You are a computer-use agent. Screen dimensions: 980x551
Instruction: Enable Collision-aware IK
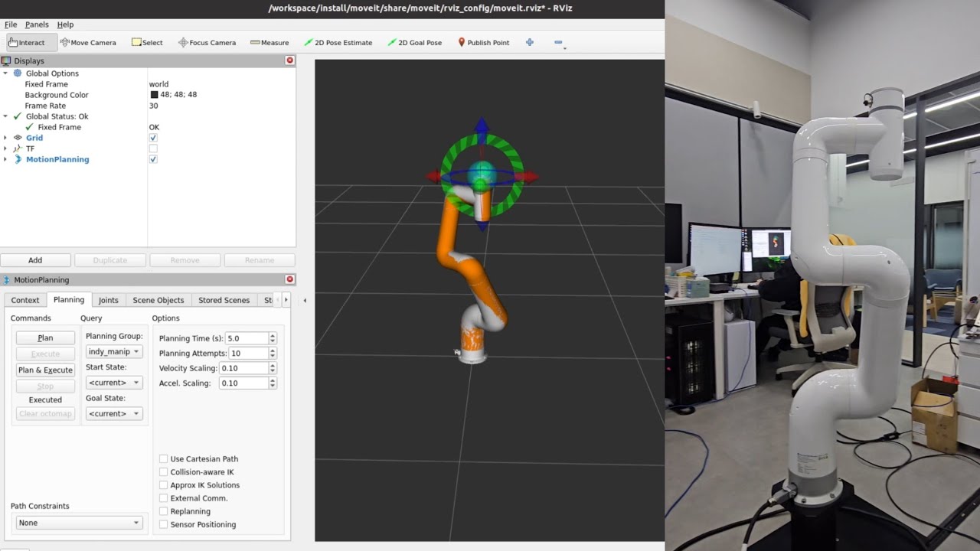coord(163,472)
